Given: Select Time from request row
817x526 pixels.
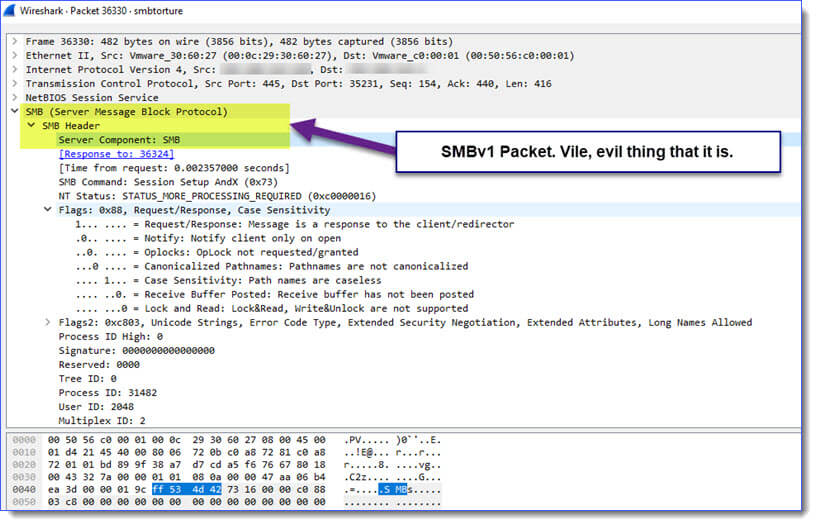Looking at the screenshot, I should click(174, 168).
